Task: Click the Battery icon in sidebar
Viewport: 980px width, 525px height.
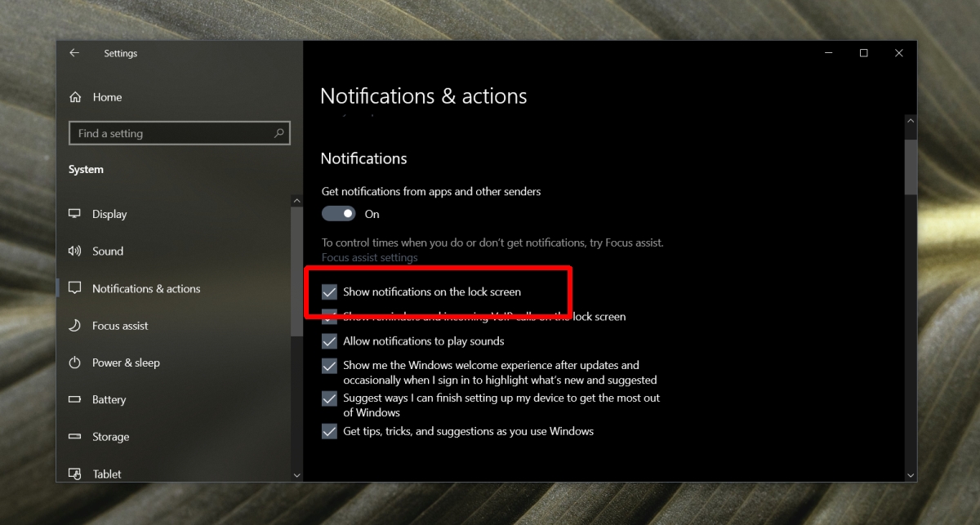Action: click(76, 399)
